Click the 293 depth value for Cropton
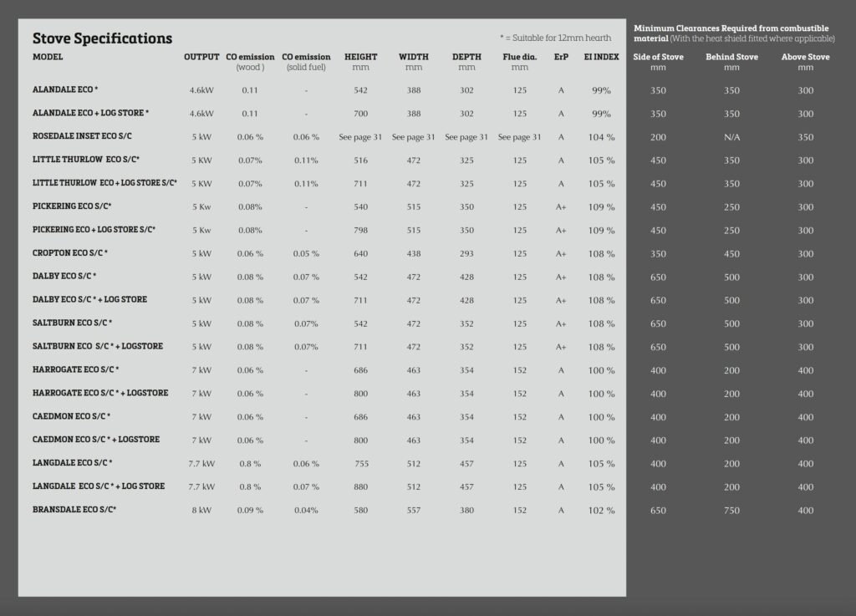Screen dimensions: 856x616 click(x=466, y=254)
